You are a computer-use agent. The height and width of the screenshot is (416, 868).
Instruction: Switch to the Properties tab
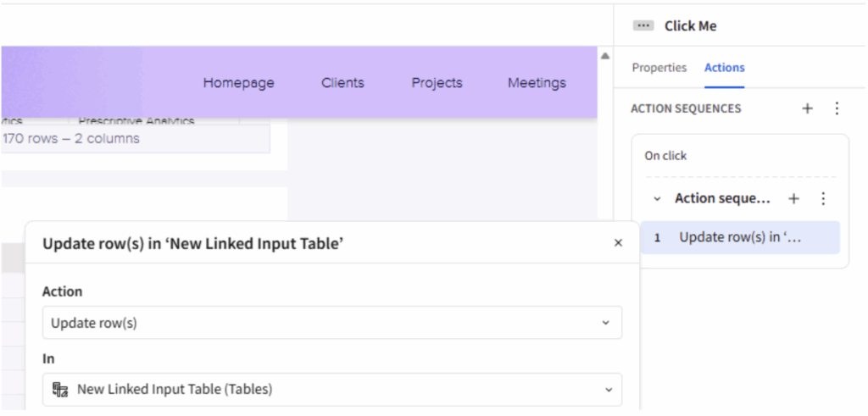[x=659, y=68]
